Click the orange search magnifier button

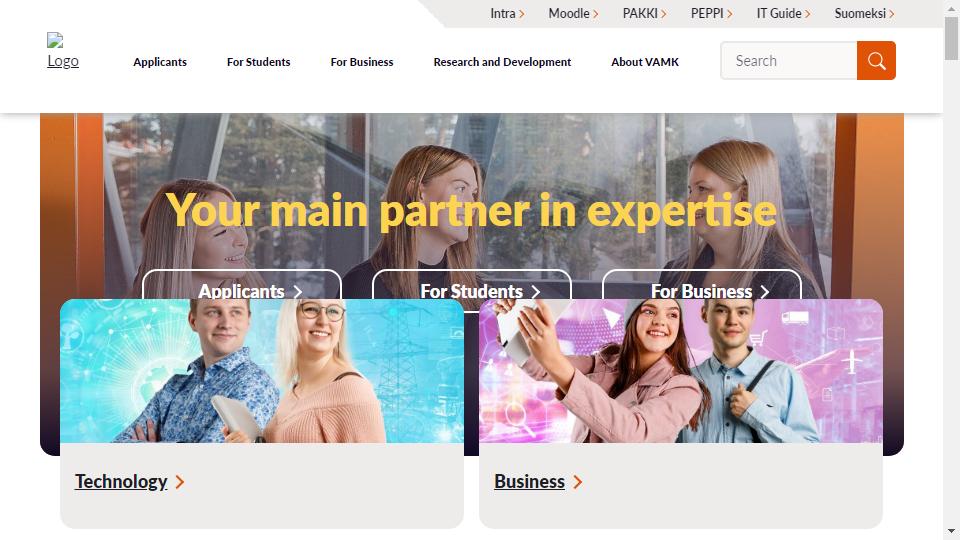coord(876,61)
